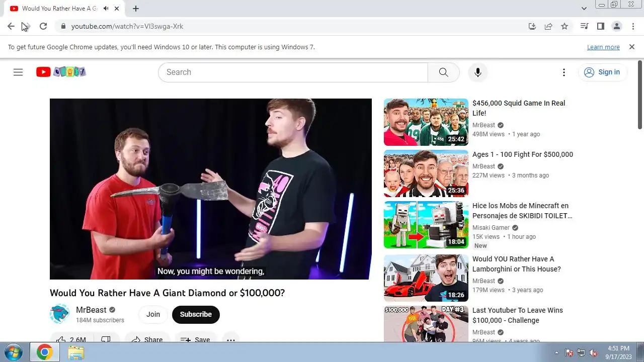Open Chrome media controls icon
This screenshot has height=362, width=644.
(585, 26)
